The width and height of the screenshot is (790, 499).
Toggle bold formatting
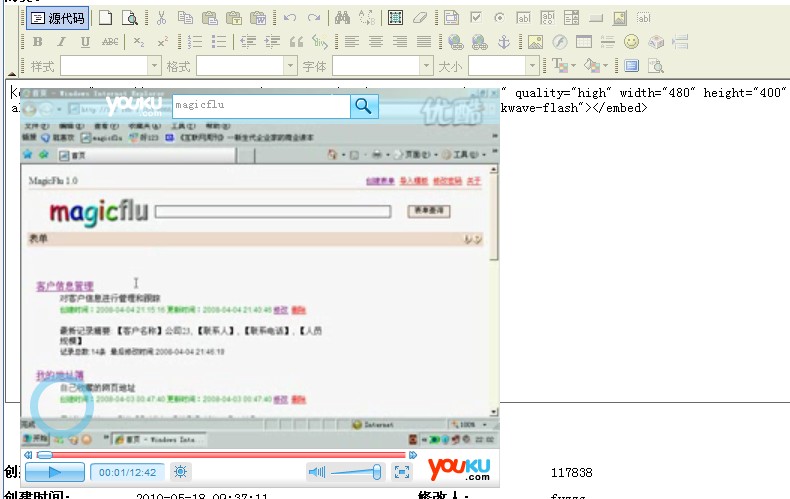click(37, 42)
